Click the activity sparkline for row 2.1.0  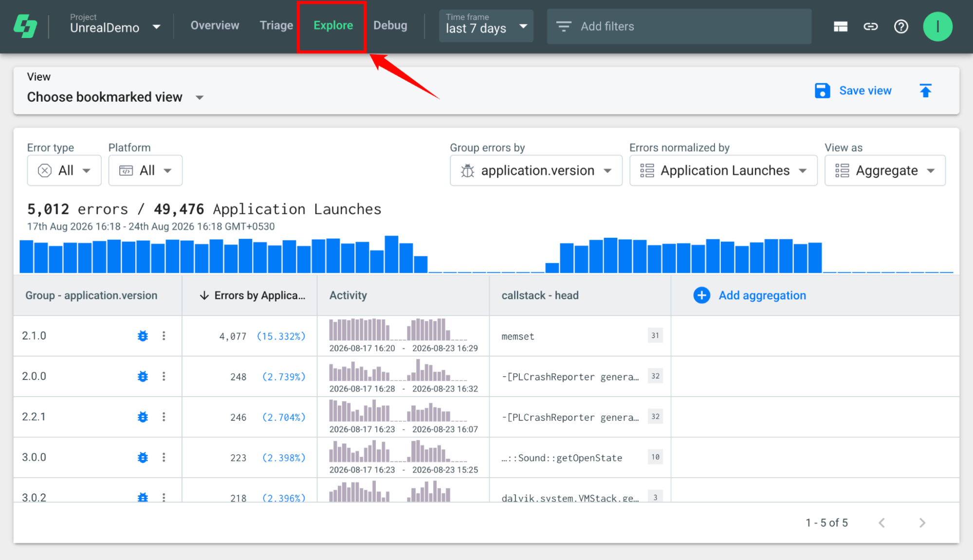pos(398,330)
